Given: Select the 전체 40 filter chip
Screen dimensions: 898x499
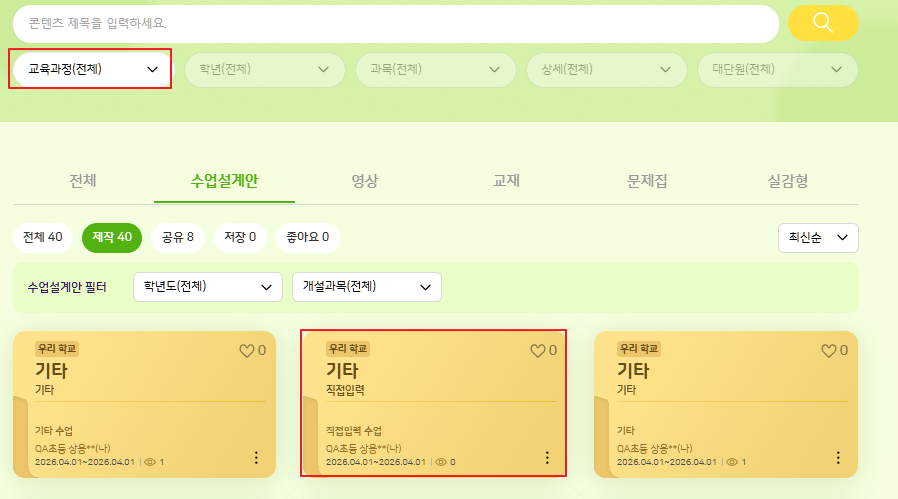Looking at the screenshot, I should 43,237.
